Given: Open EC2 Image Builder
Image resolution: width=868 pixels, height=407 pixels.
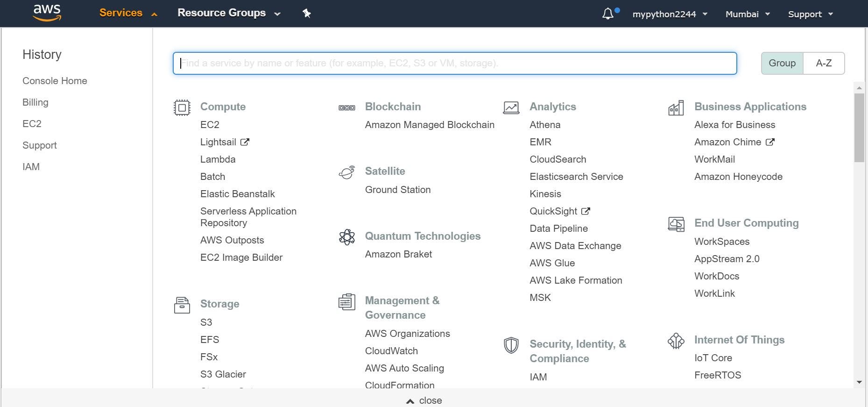Looking at the screenshot, I should click(241, 257).
